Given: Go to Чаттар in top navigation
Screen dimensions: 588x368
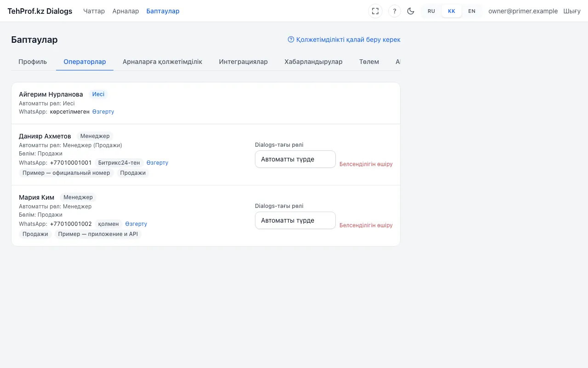Looking at the screenshot, I should (94, 11).
